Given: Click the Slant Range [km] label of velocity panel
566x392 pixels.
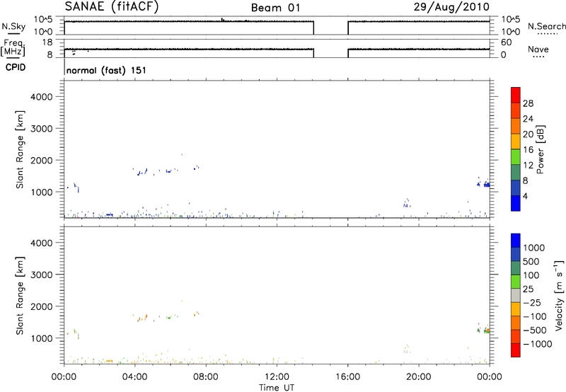Looking at the screenshot, I should point(20,296).
